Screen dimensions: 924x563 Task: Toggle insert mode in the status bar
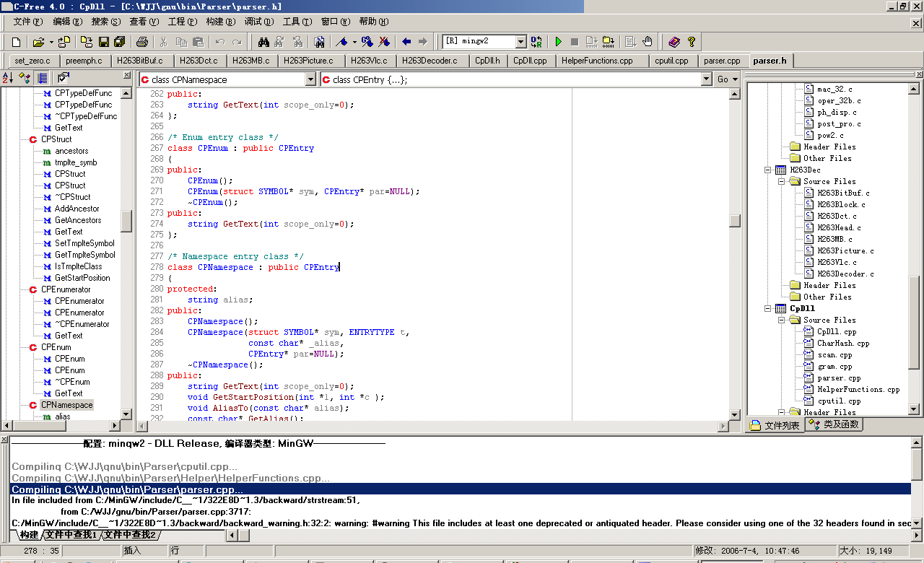tap(144, 550)
